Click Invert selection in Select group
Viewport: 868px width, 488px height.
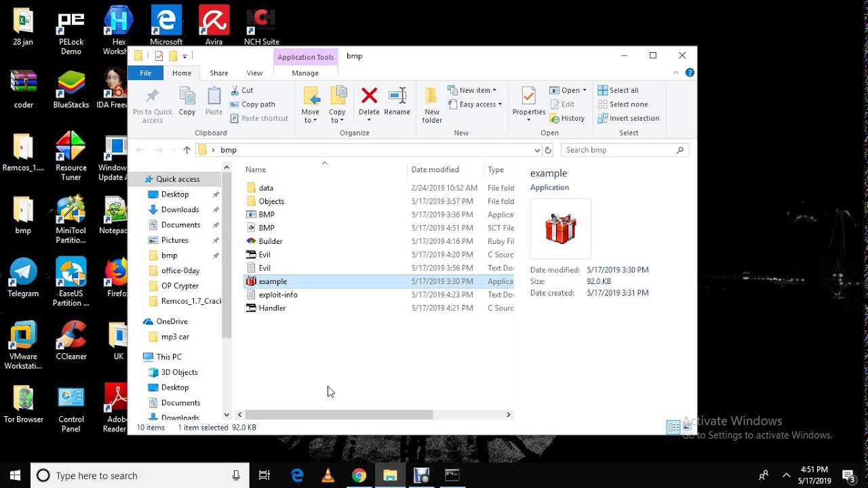coord(628,118)
